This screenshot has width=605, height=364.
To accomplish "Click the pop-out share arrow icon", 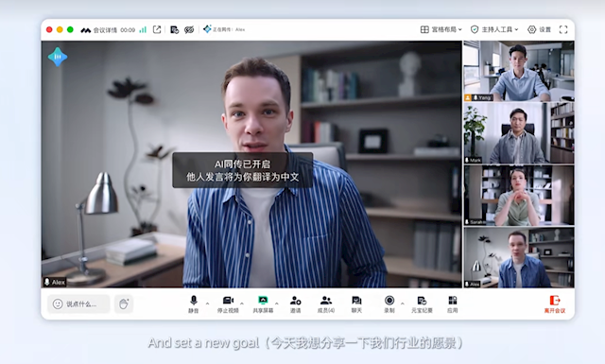I will (157, 29).
